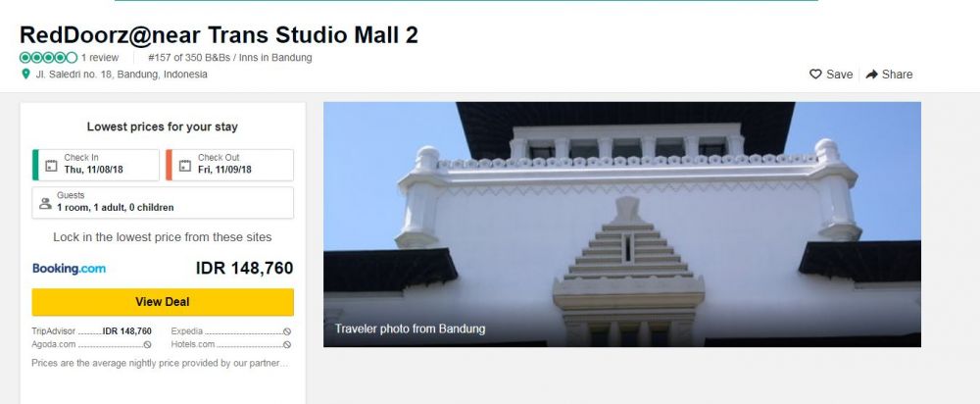Click the Booking.com logo
Viewport: 980px width, 404px height.
[x=70, y=269]
